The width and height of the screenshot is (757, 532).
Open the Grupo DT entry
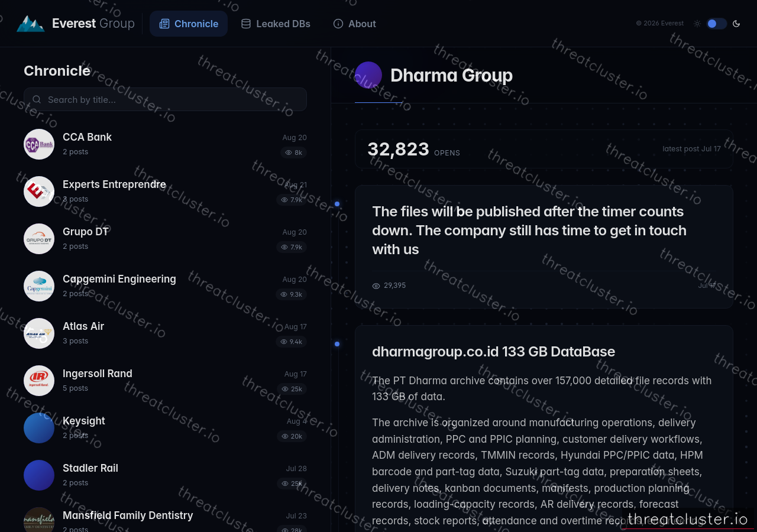click(x=165, y=239)
